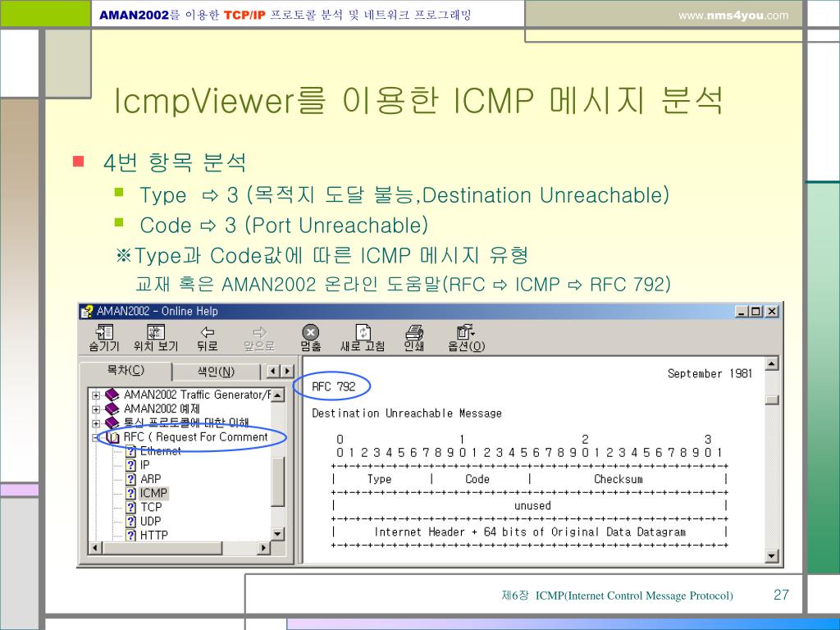Select AMAN2002 Traffic Generator tree item text

tap(197, 395)
